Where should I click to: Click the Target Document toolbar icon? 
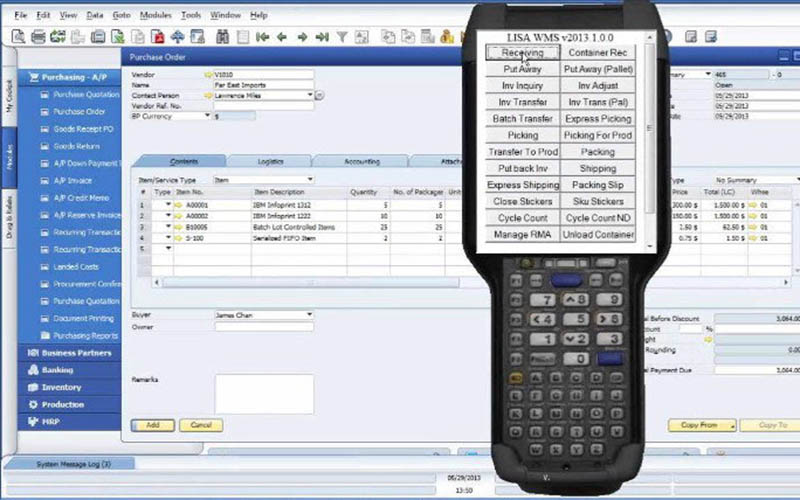tap(408, 37)
